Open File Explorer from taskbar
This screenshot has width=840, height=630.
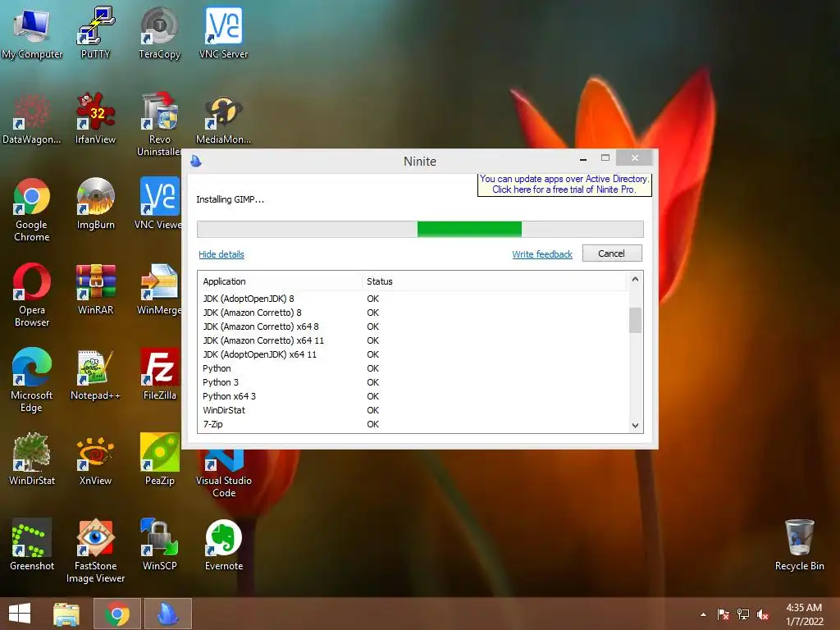click(x=66, y=614)
